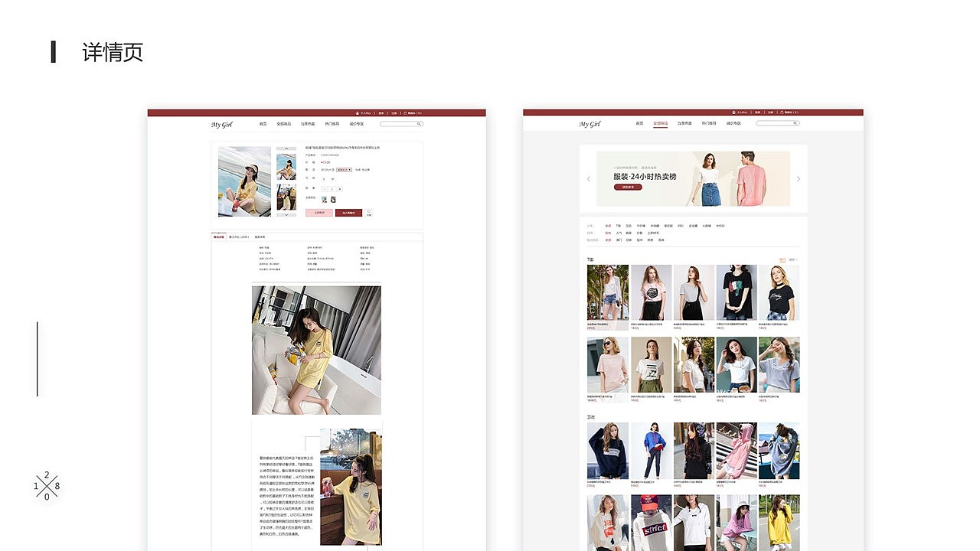
Task: Decrease quantity with the minus button
Action: 325,189
